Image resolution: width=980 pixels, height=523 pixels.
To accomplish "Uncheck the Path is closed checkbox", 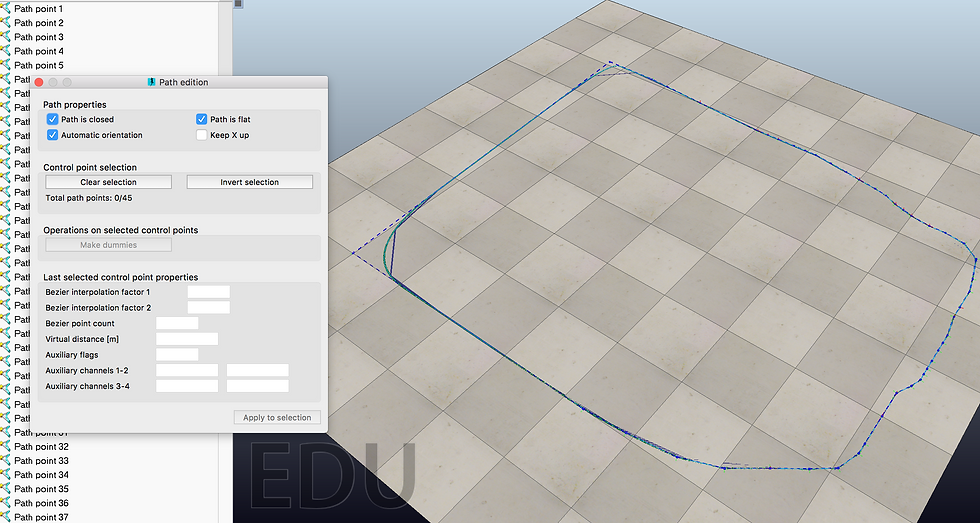I will point(52,119).
